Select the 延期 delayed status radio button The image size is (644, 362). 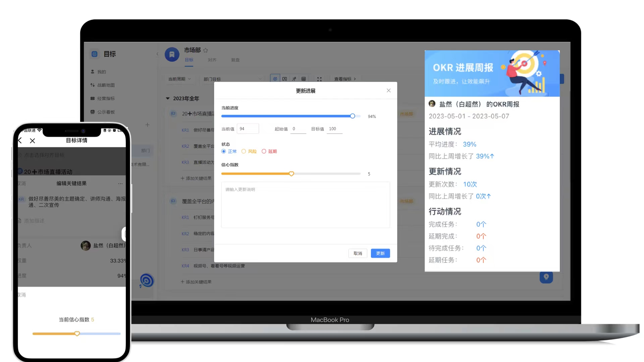pos(265,151)
